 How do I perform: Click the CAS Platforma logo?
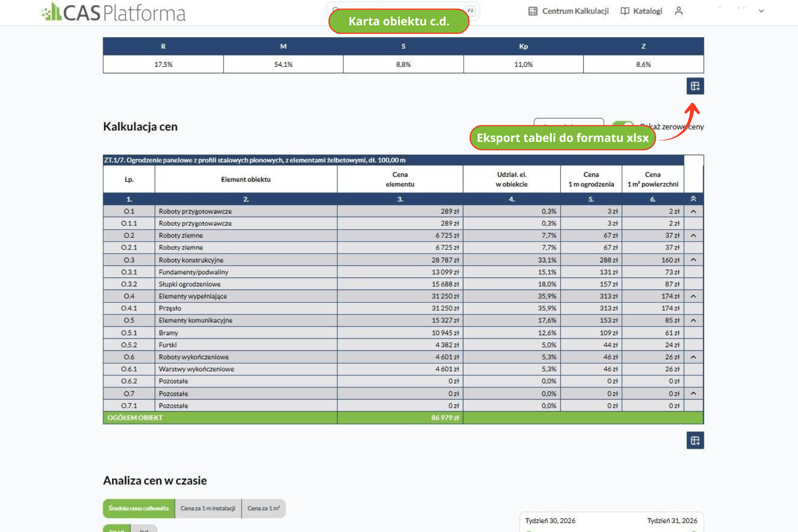tap(113, 12)
